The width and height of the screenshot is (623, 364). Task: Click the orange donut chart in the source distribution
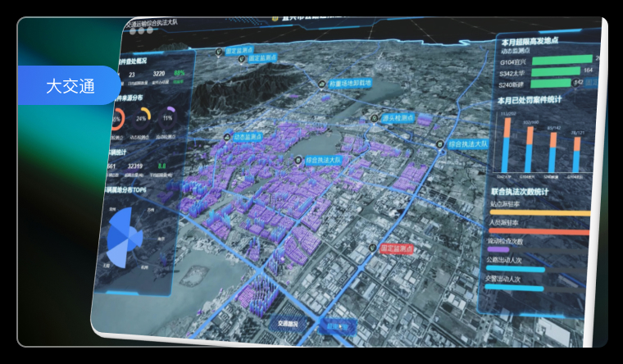coord(117,119)
